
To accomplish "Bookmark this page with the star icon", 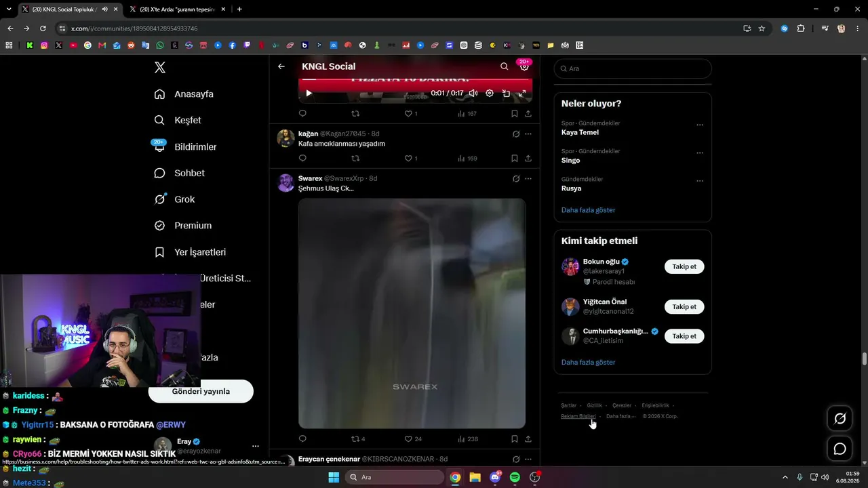I will (762, 28).
